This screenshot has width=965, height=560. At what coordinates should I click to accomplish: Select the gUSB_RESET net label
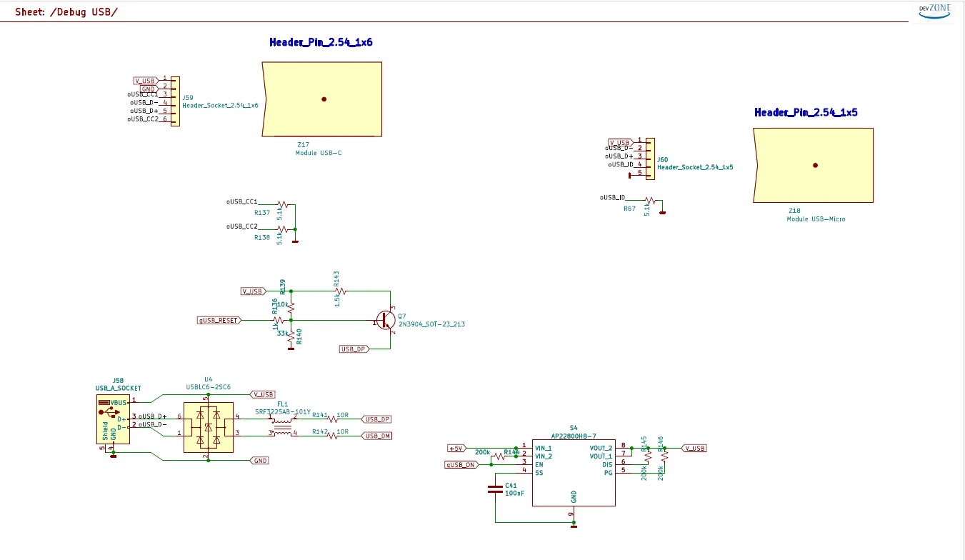(x=219, y=321)
